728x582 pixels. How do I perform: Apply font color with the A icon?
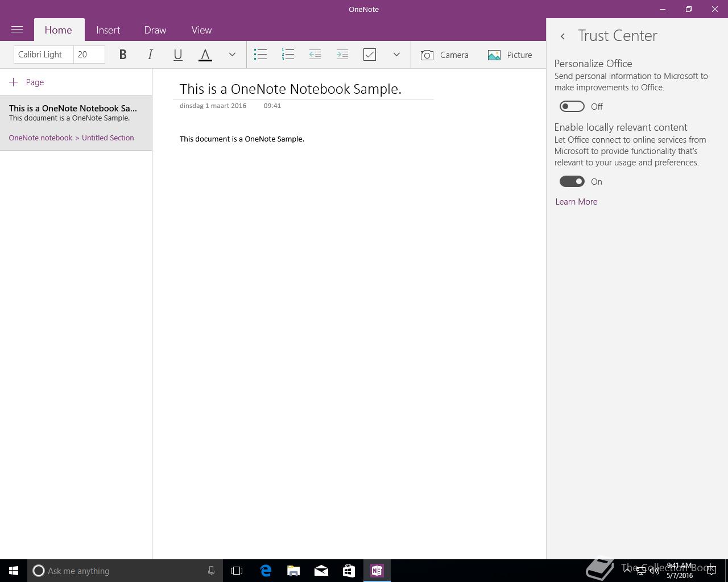coord(205,55)
